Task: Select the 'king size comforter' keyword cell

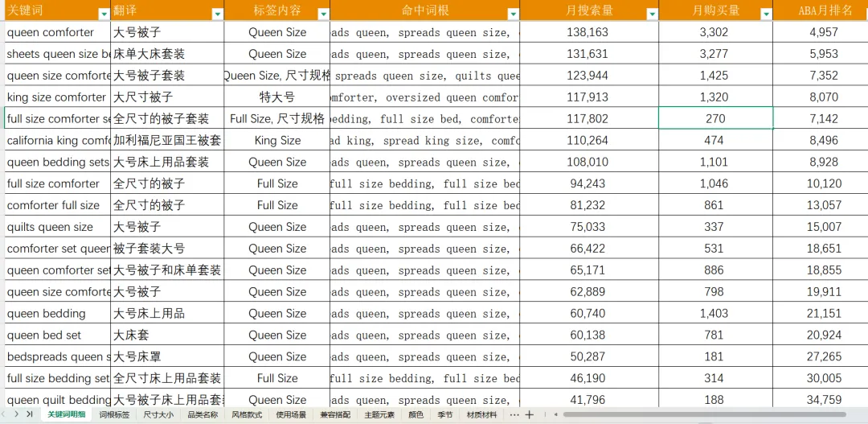Action: [58, 97]
